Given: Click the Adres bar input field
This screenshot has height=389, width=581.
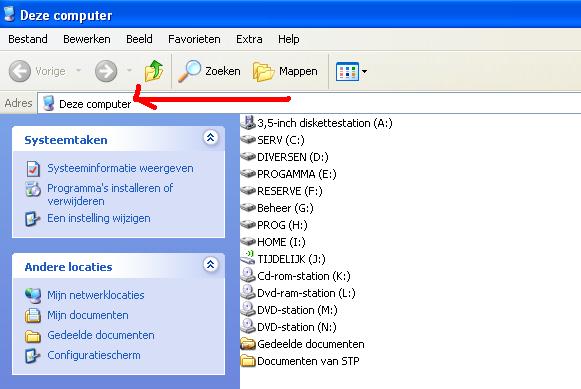Looking at the screenshot, I should click(309, 103).
